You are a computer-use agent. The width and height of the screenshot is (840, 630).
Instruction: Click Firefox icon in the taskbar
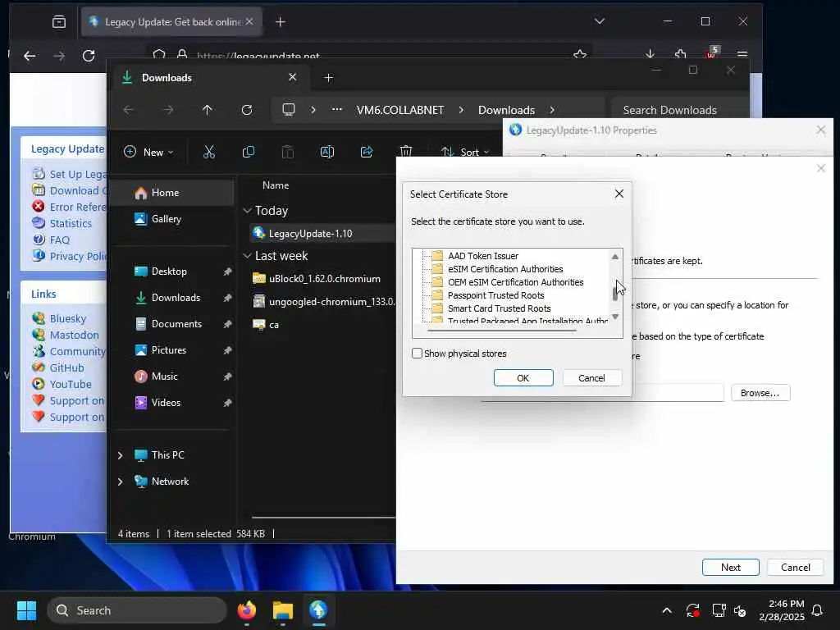tap(247, 610)
